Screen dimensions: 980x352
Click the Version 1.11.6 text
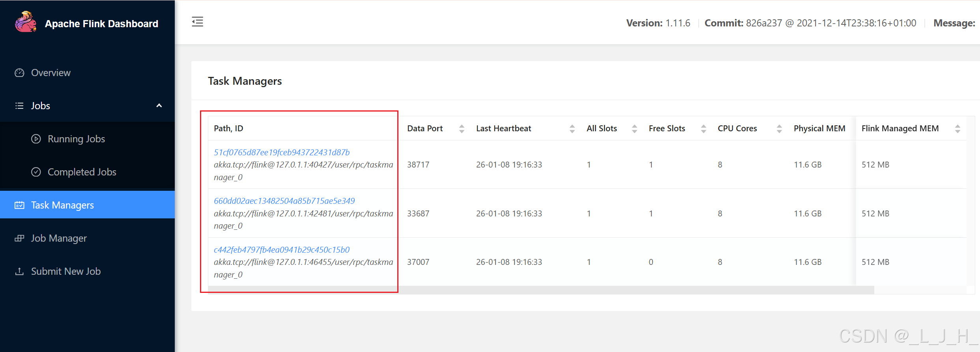coord(658,23)
